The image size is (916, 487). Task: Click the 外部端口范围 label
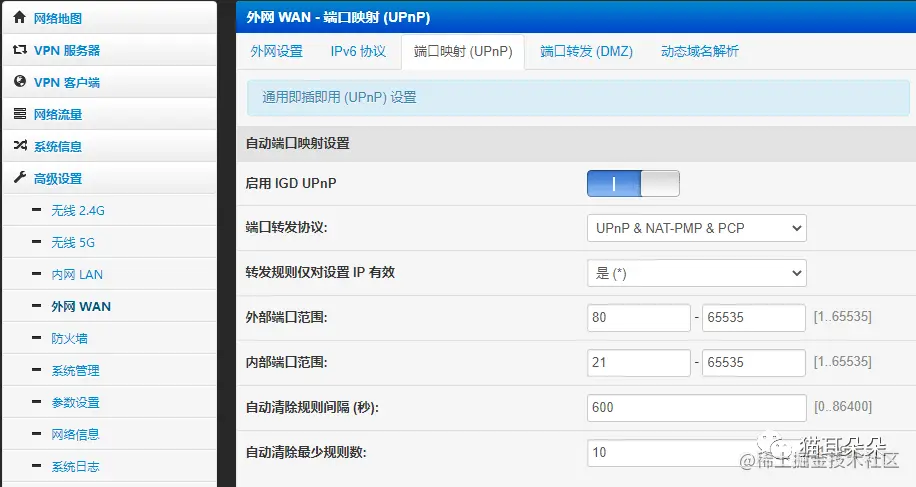click(286, 318)
